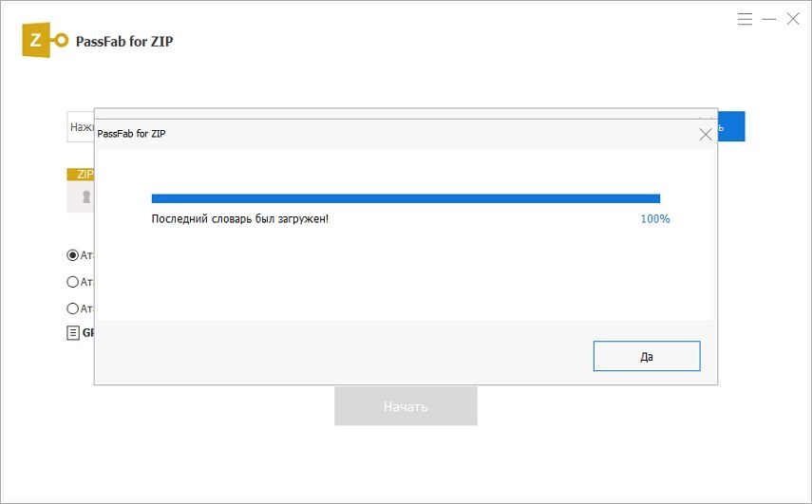This screenshot has height=504, width=812.
Task: Minimize the PassFab main window
Action: (769, 19)
